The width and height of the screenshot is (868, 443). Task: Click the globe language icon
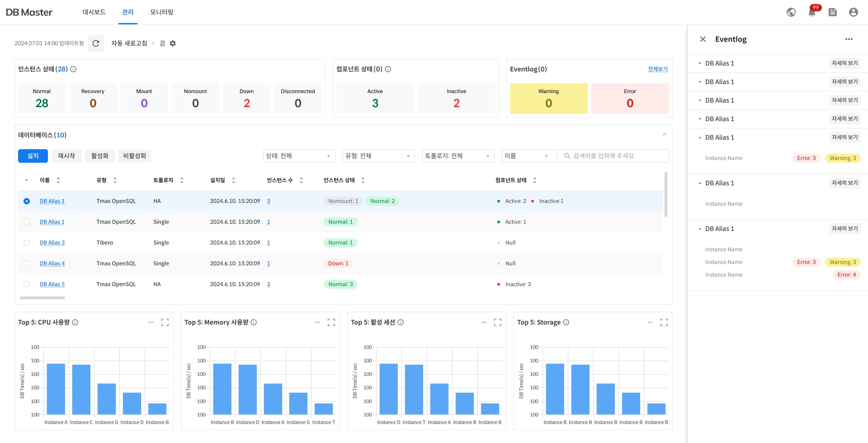791,12
